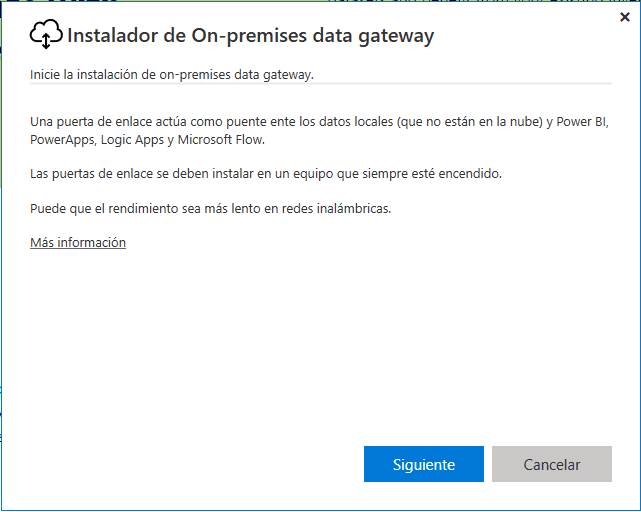The height and width of the screenshot is (512, 641).
Task: Click the word 'encendido' in the second paragraph
Action: (x=469, y=174)
